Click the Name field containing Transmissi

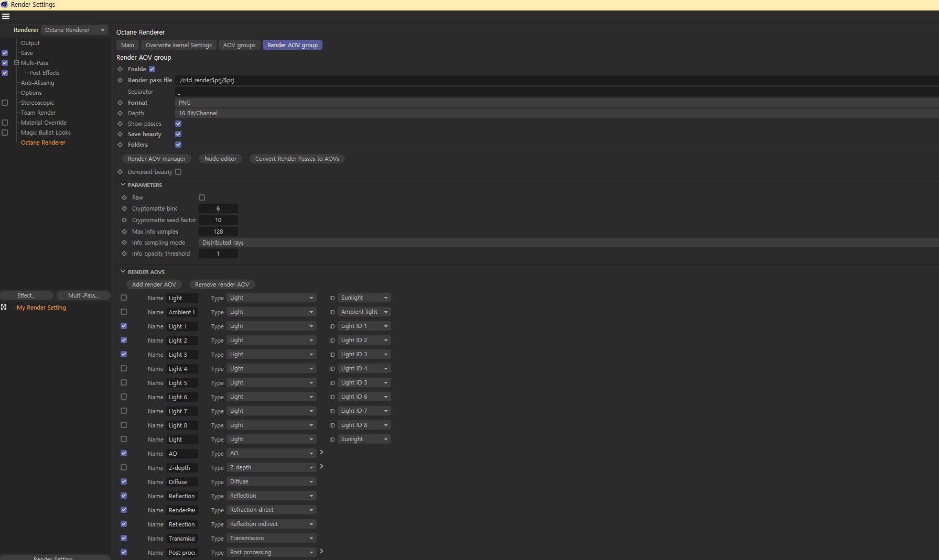[182, 539]
